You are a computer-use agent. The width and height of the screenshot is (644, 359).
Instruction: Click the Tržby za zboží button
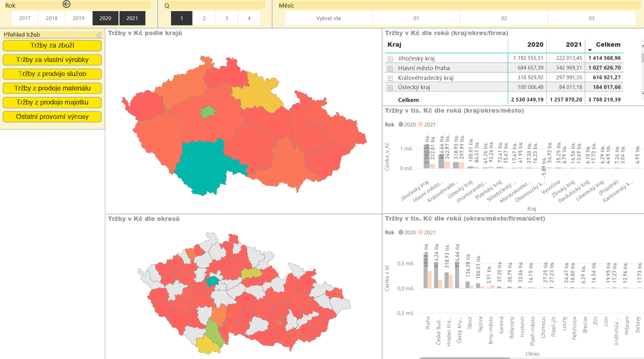[x=52, y=45]
